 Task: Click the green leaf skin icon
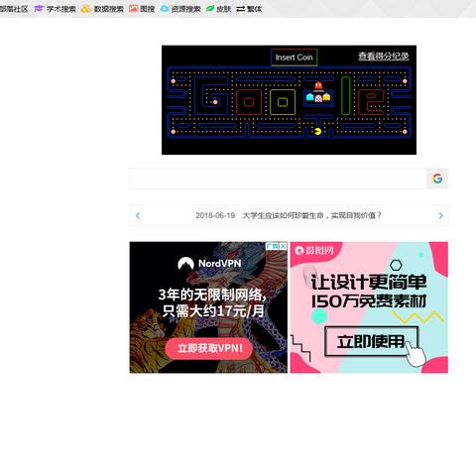[210, 9]
